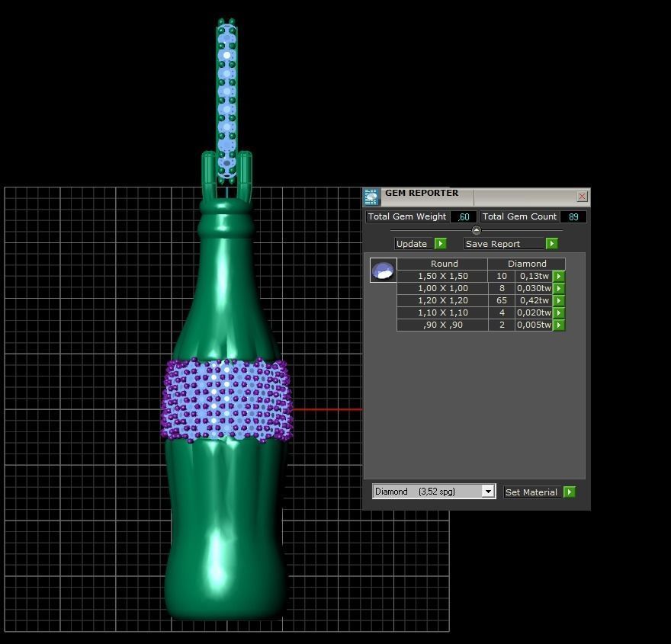
Task: Click the green Save Report arrow
Action: (x=551, y=243)
